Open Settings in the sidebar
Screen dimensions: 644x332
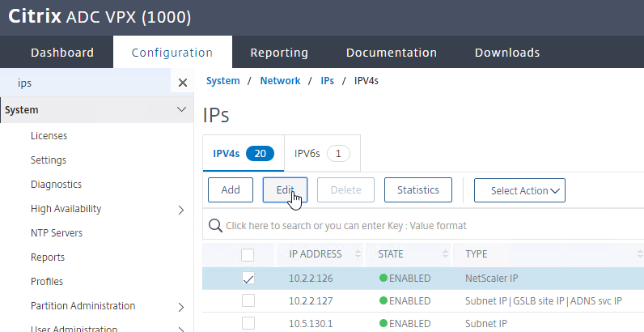pyautogui.click(x=49, y=160)
